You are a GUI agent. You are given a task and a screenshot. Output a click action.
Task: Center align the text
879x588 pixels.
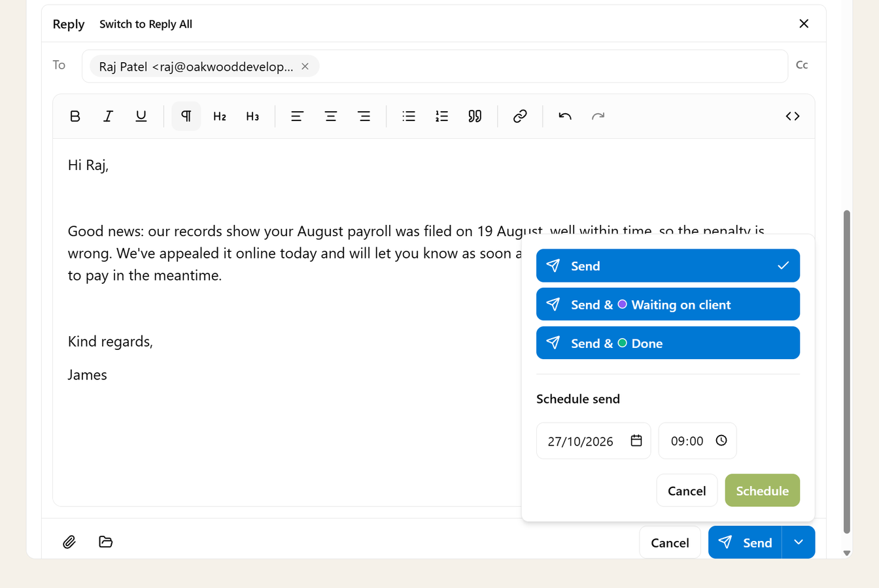tap(331, 116)
